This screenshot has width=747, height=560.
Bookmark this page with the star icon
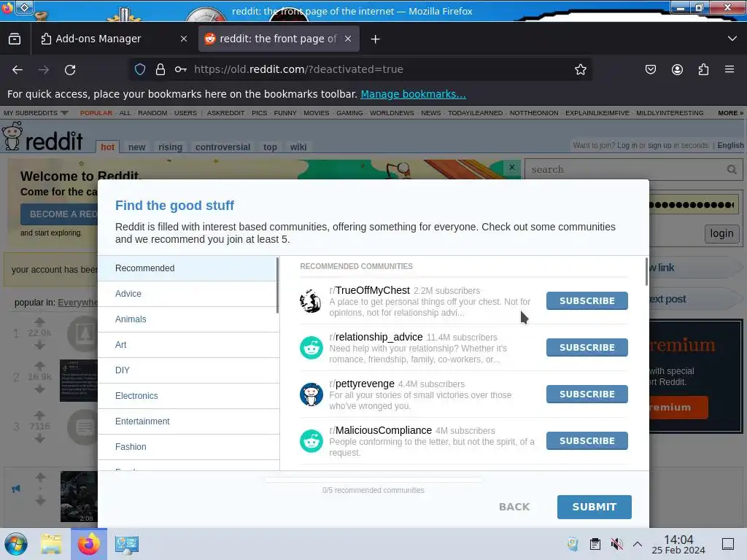coord(580,69)
